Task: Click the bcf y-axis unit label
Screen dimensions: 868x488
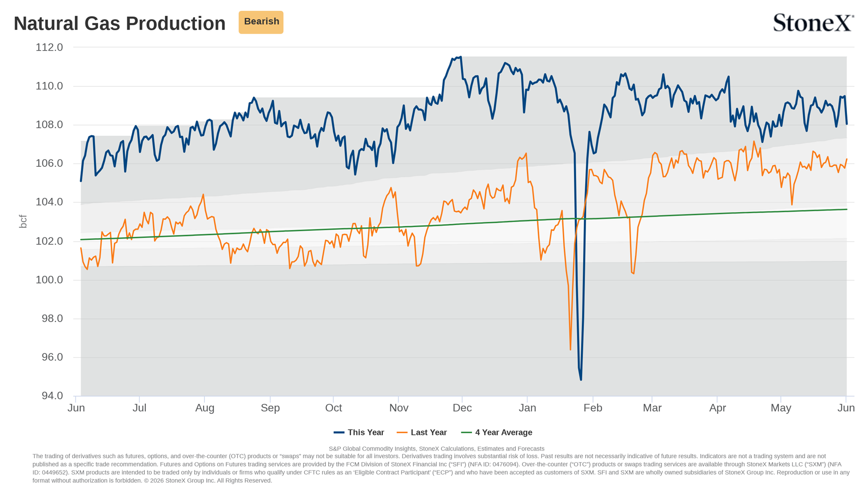Action: (23, 221)
